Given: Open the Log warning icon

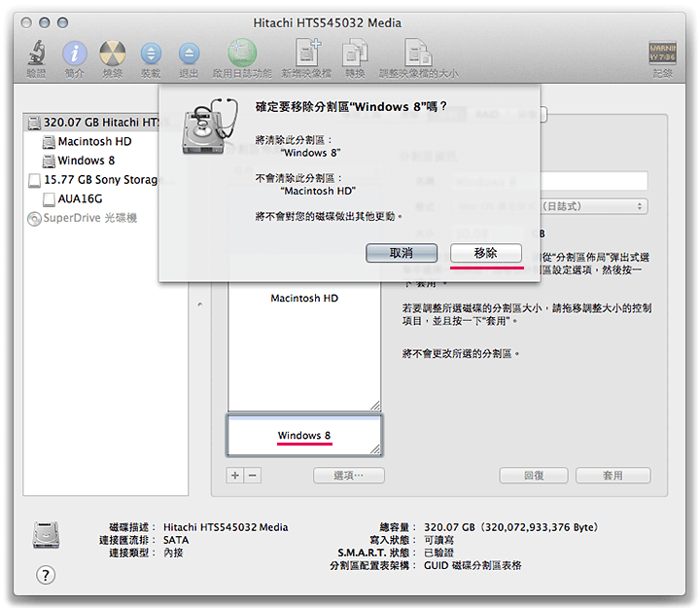Looking at the screenshot, I should [x=662, y=53].
